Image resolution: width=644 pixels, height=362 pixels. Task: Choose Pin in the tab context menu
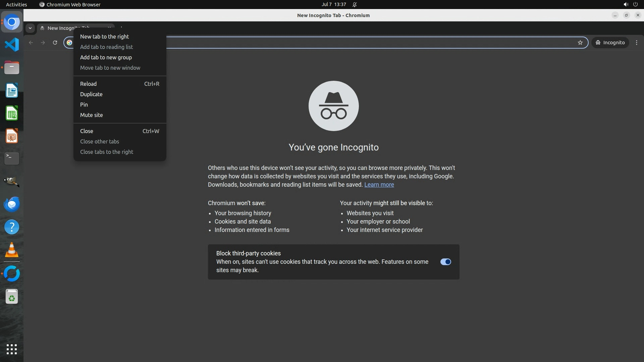[84, 105]
